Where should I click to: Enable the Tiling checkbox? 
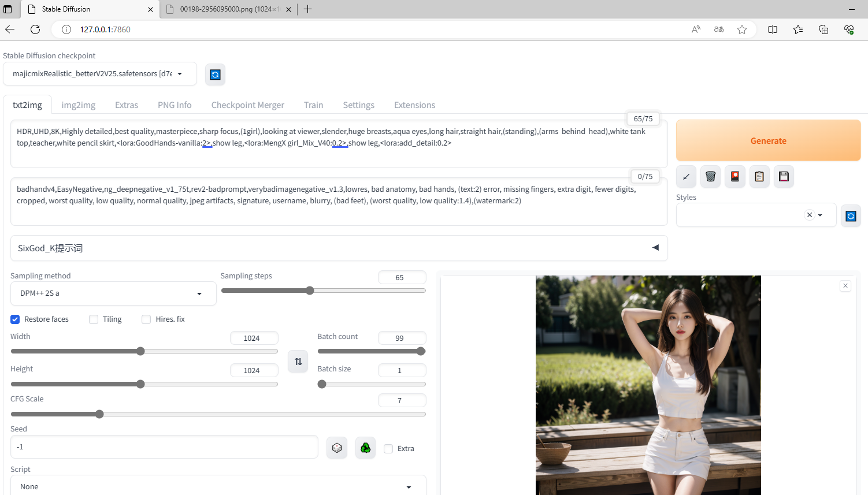(x=94, y=319)
